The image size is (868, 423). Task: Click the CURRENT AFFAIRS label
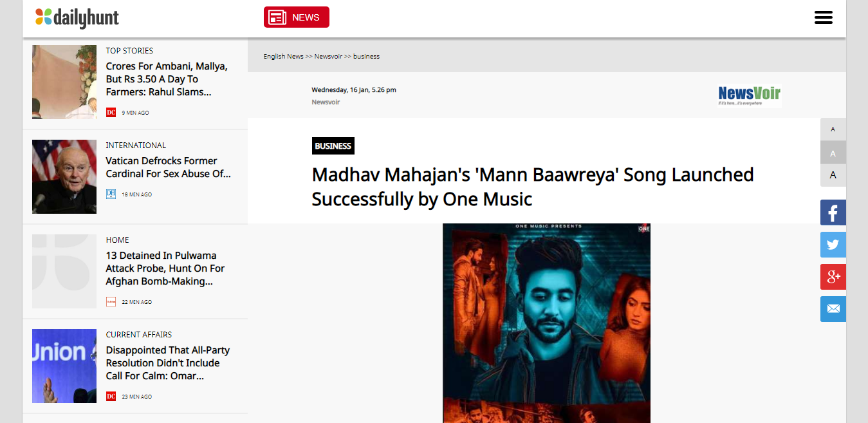(139, 334)
